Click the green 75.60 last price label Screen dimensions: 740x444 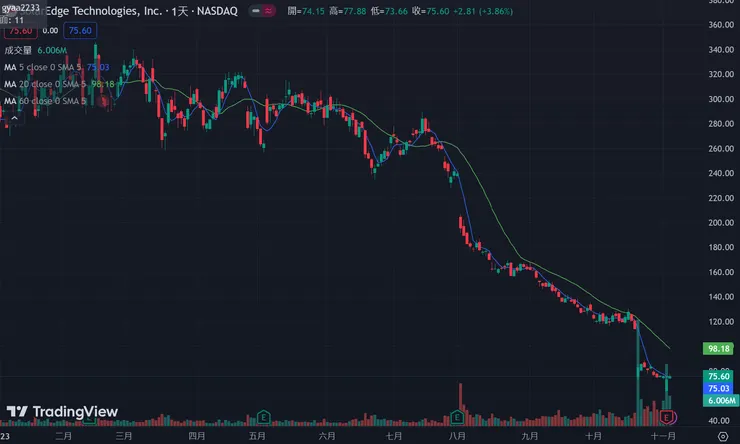click(x=718, y=376)
